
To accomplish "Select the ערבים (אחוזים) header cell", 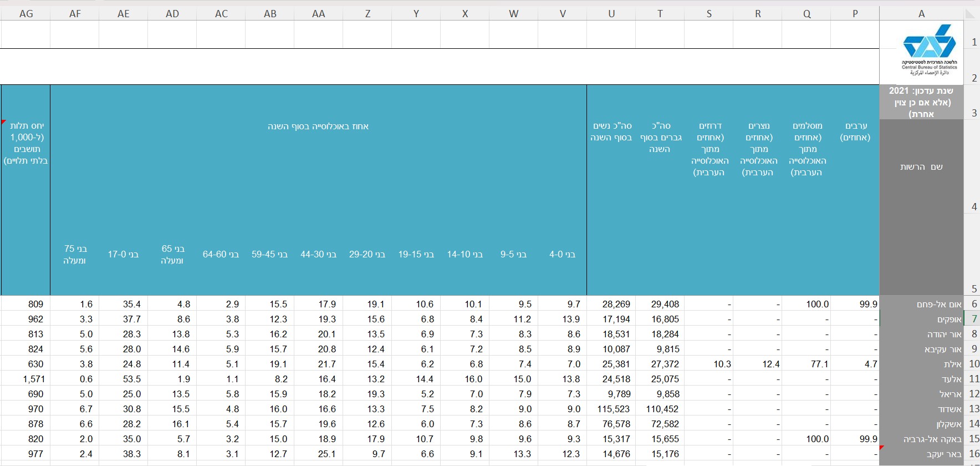I will pos(855,131).
